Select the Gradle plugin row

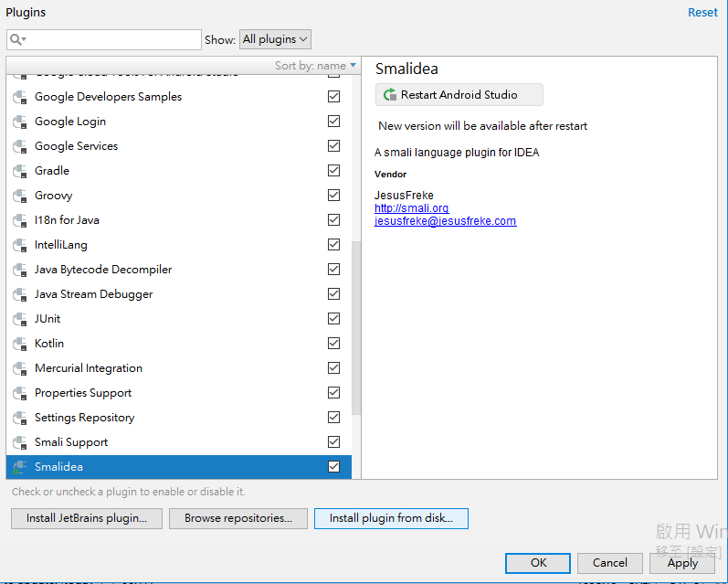point(179,171)
